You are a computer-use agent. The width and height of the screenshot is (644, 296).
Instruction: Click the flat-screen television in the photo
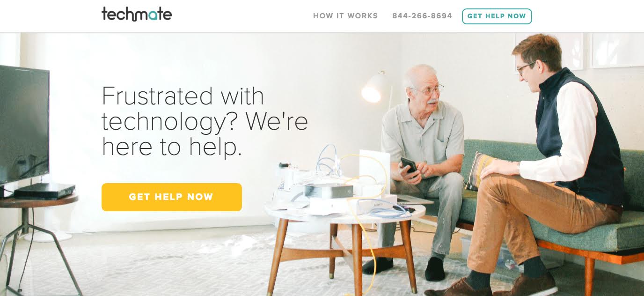[24, 126]
